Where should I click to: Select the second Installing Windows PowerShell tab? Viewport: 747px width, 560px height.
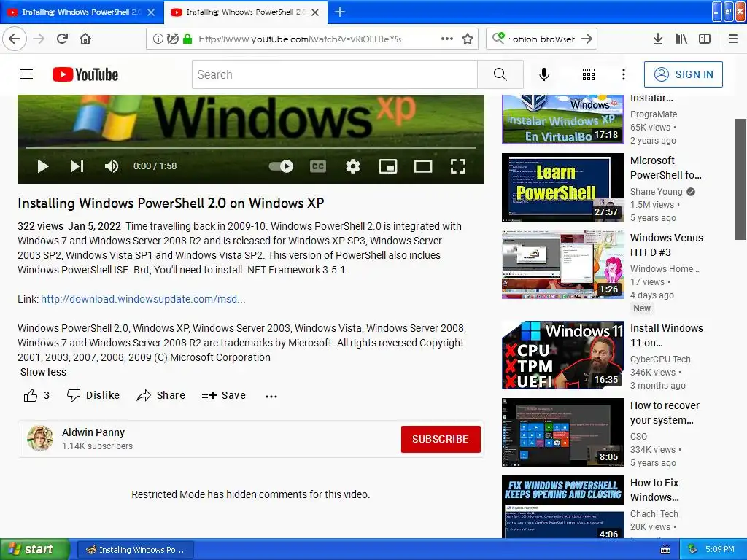point(246,12)
